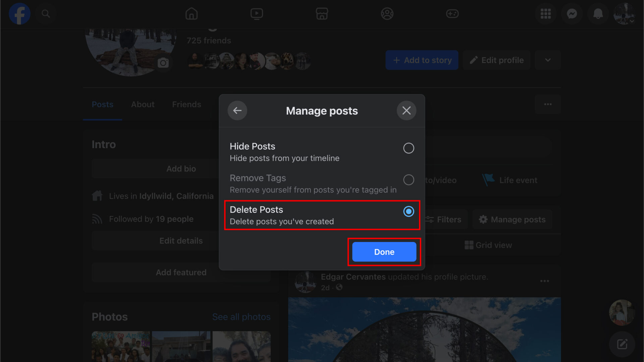Select the Remove Tags option
Image resolution: width=644 pixels, height=362 pixels.
click(x=409, y=180)
